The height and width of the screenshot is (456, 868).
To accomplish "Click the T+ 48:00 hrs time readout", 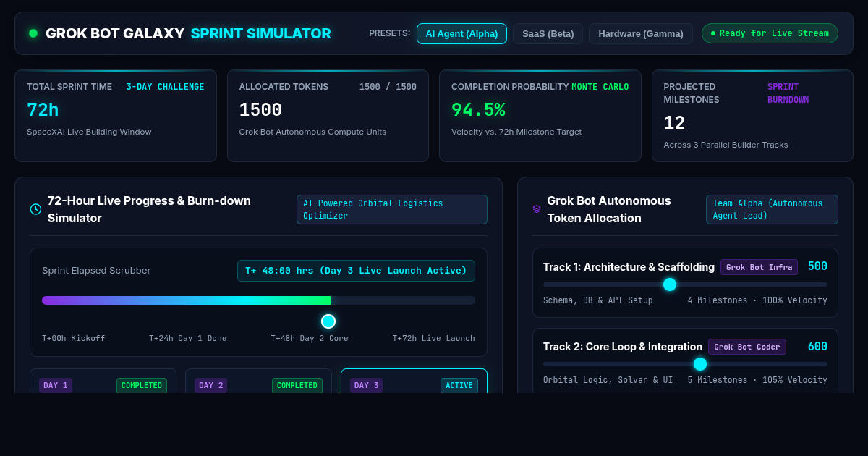I will (x=356, y=271).
